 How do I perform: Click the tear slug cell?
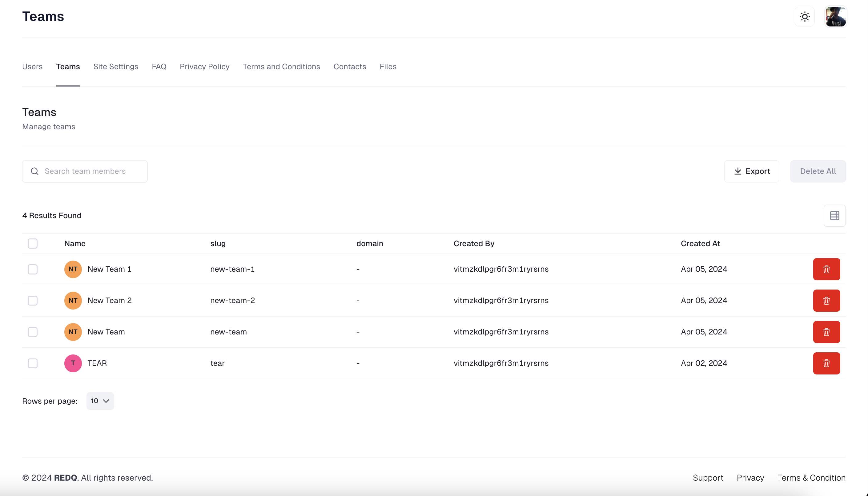coord(217,363)
